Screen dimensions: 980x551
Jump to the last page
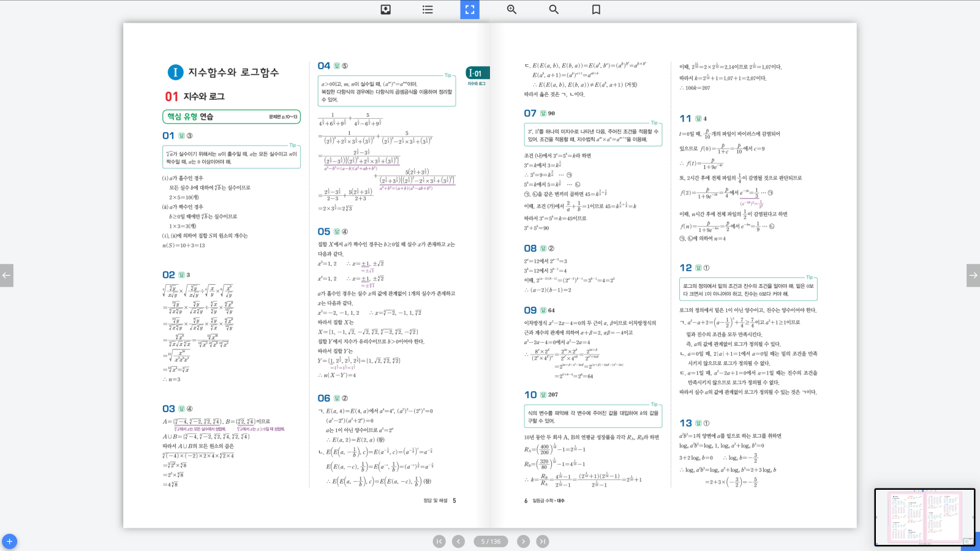coord(543,541)
